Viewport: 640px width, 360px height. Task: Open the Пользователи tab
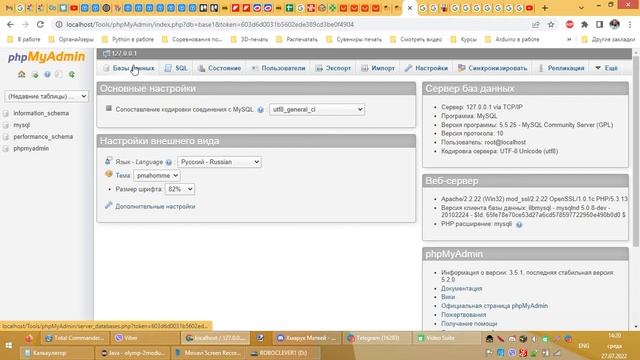[x=278, y=68]
